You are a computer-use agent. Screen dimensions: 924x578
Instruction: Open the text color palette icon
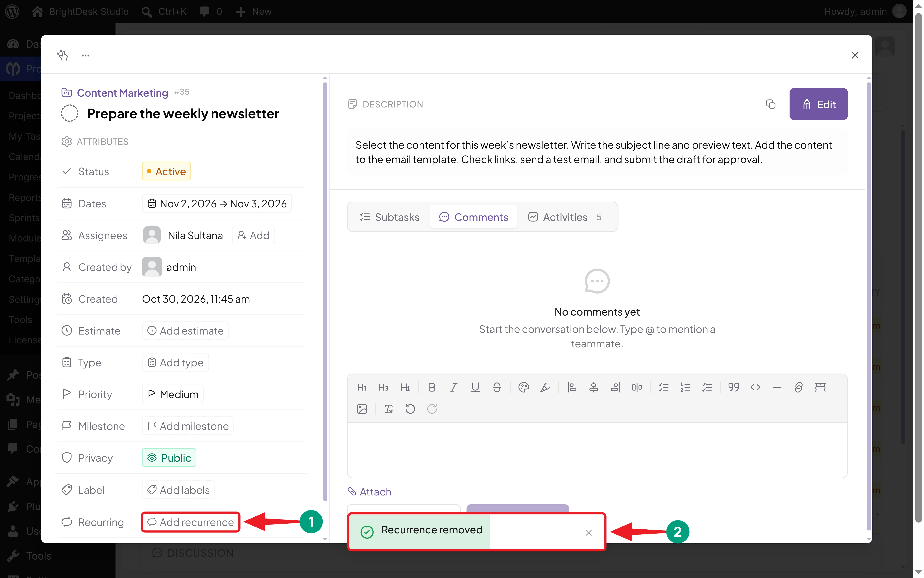[524, 387]
